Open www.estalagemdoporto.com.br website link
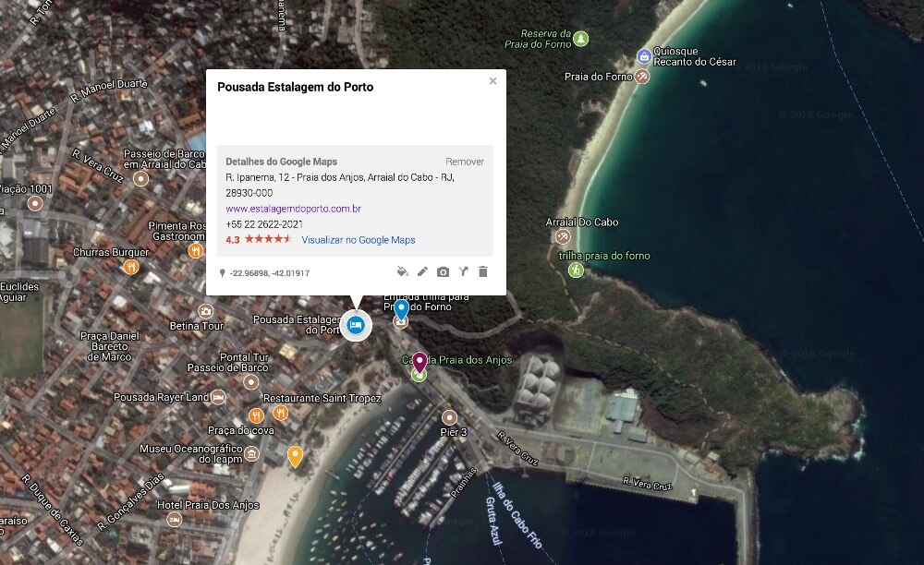Screen dimensions: 924x565 click(x=293, y=209)
